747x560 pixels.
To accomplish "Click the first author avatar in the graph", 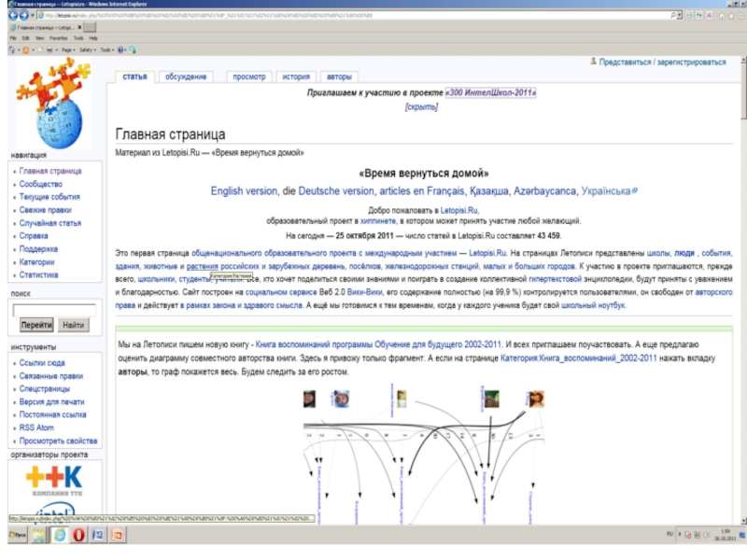I will [x=309, y=399].
